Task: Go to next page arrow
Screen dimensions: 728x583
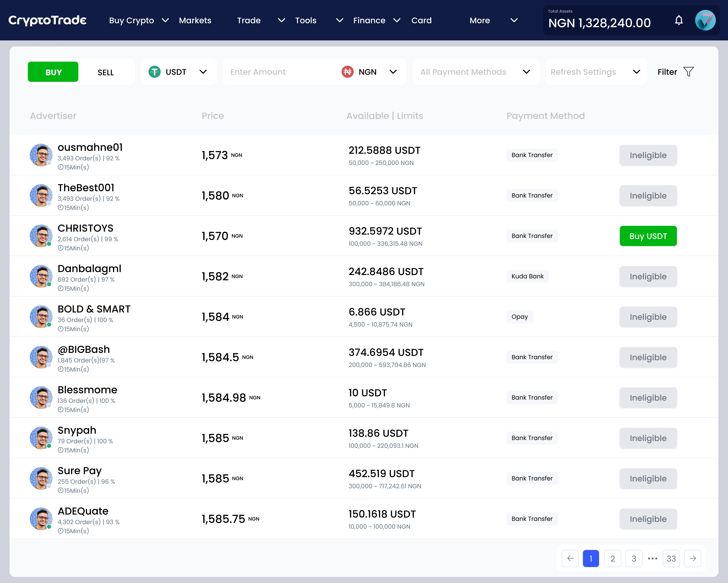Action: click(x=692, y=558)
